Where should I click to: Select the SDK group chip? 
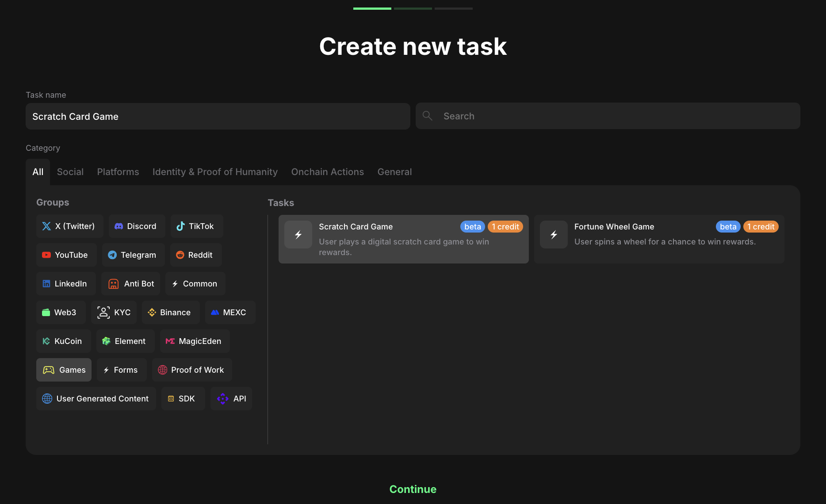pos(183,399)
